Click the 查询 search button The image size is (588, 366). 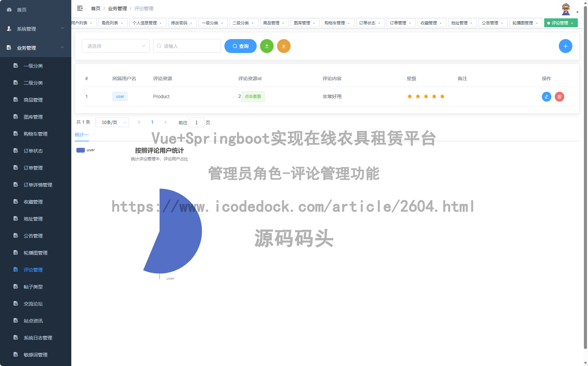pyautogui.click(x=240, y=46)
